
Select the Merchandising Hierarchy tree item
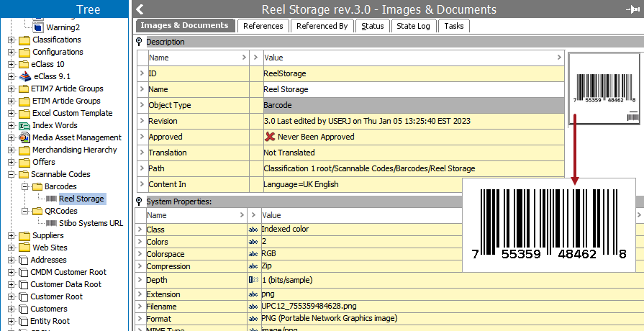[x=74, y=150]
